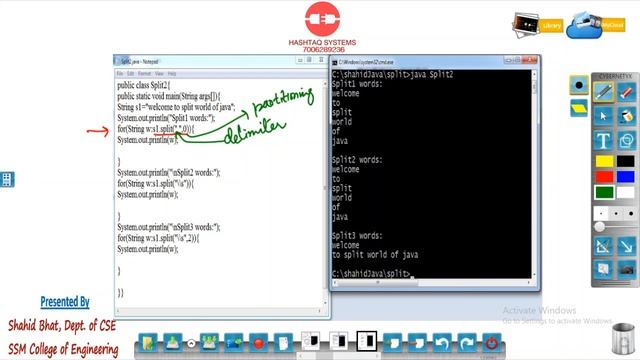Screen dimensions: 640x360
Task: Choose the smallest pen thickness dot
Action: pyautogui.click(x=601, y=213)
